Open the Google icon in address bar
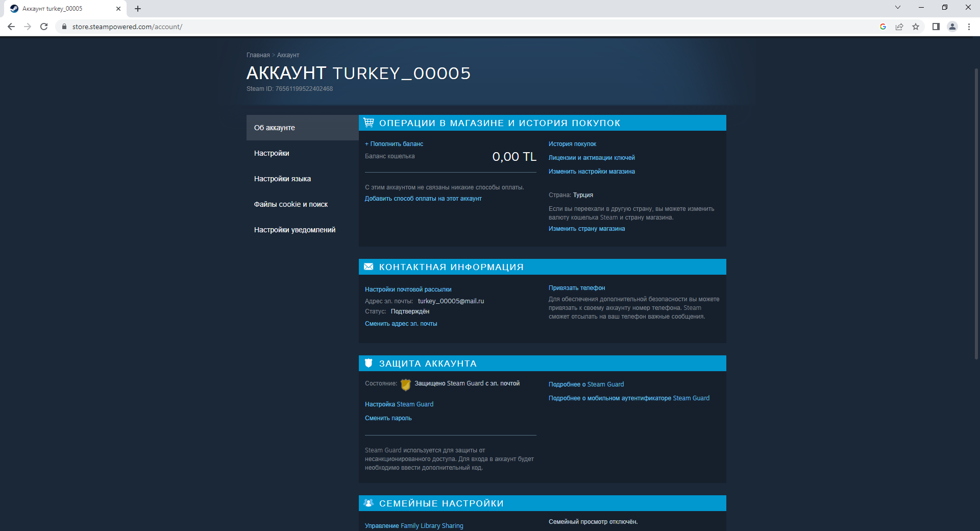This screenshot has height=531, width=980. click(883, 27)
